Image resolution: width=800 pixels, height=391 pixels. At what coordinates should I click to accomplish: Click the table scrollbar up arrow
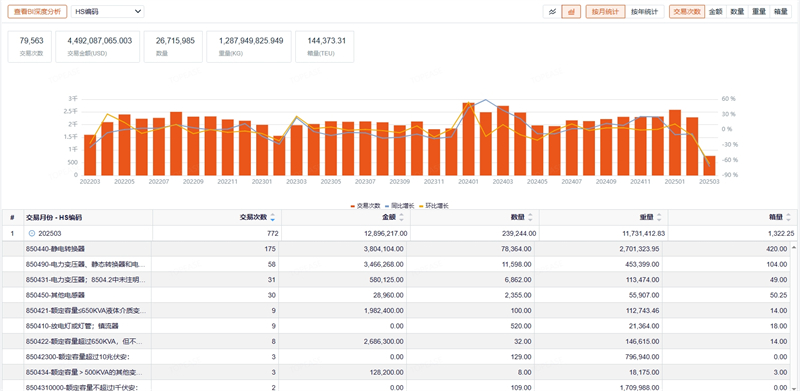coord(794,248)
